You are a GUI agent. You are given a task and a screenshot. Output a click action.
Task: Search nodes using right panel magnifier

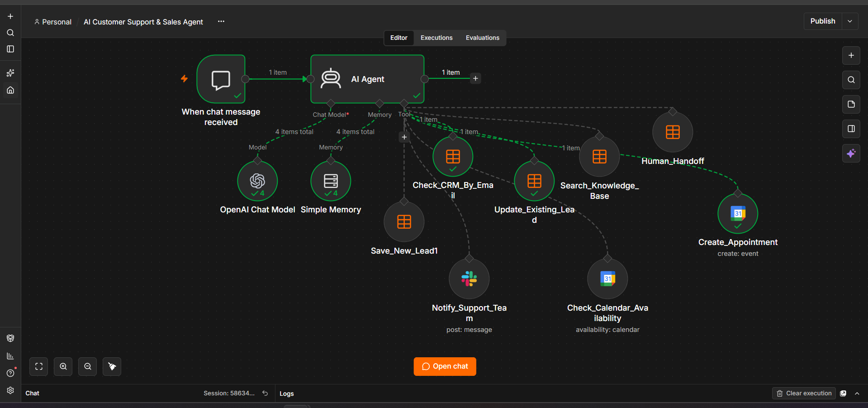pos(851,80)
